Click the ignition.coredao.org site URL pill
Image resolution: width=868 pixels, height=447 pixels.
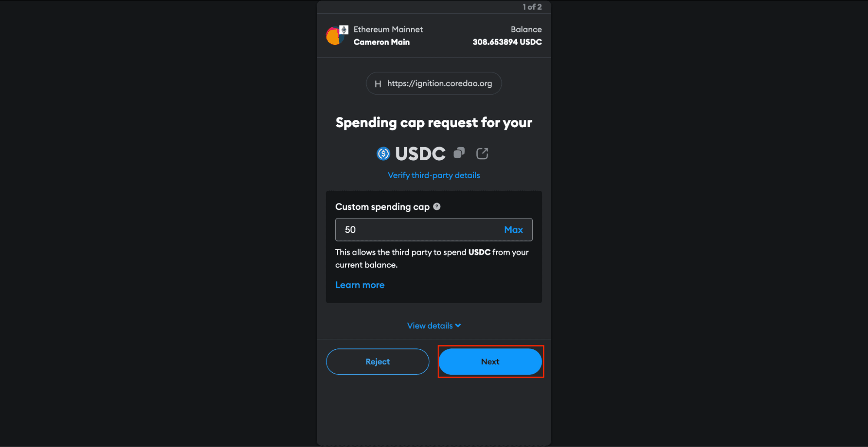point(434,83)
